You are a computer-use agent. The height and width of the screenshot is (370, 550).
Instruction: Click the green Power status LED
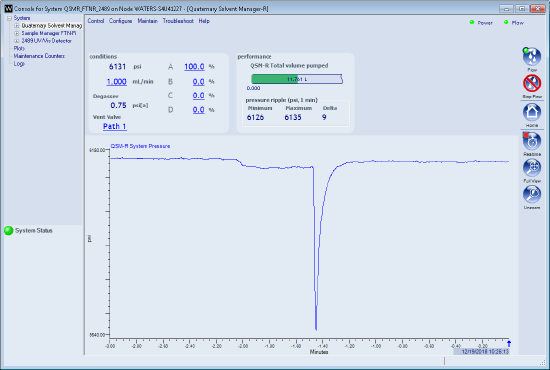click(472, 22)
